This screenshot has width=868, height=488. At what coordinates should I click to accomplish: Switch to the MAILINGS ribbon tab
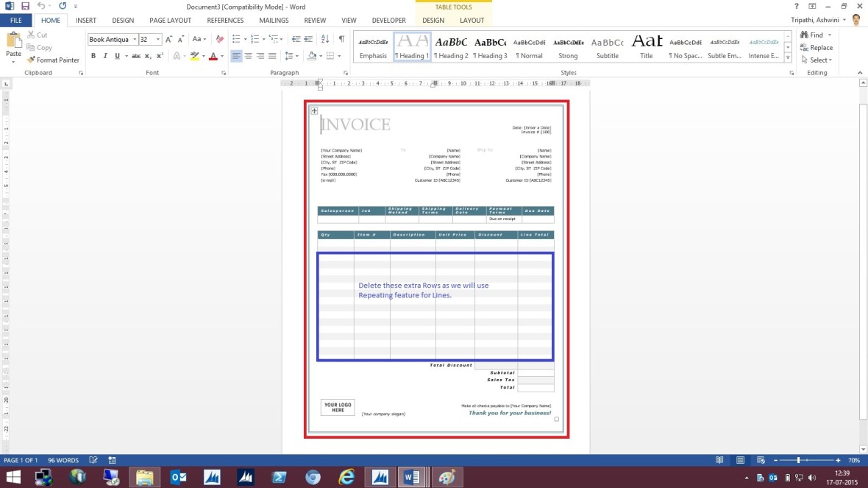tap(273, 20)
